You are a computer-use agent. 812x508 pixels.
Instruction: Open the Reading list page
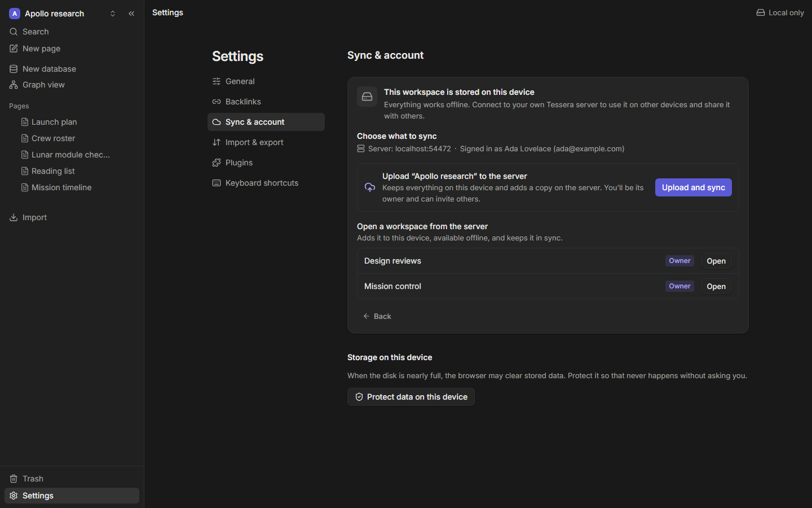(x=72, y=171)
